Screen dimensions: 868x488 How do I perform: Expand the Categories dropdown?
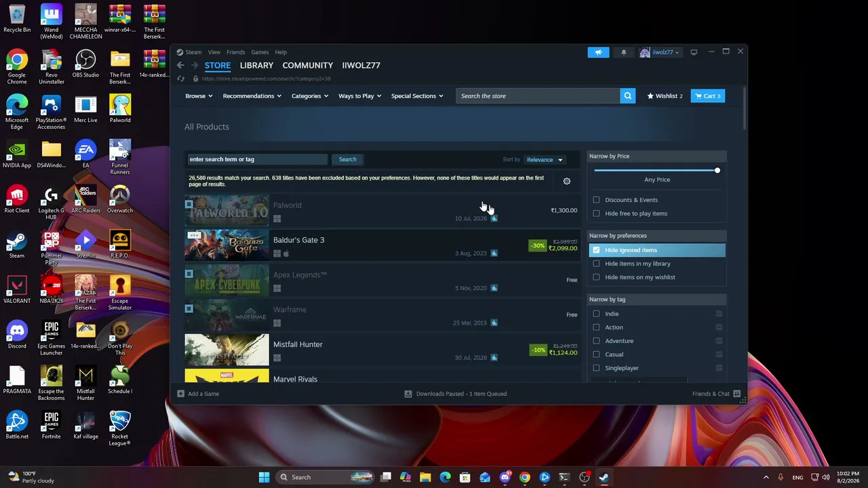(x=309, y=96)
